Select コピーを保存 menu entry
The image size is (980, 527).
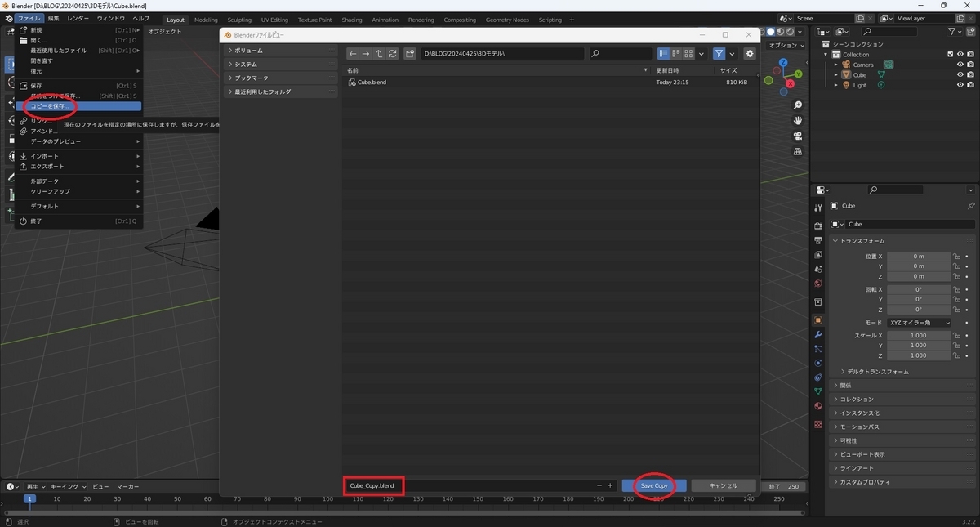coord(78,106)
